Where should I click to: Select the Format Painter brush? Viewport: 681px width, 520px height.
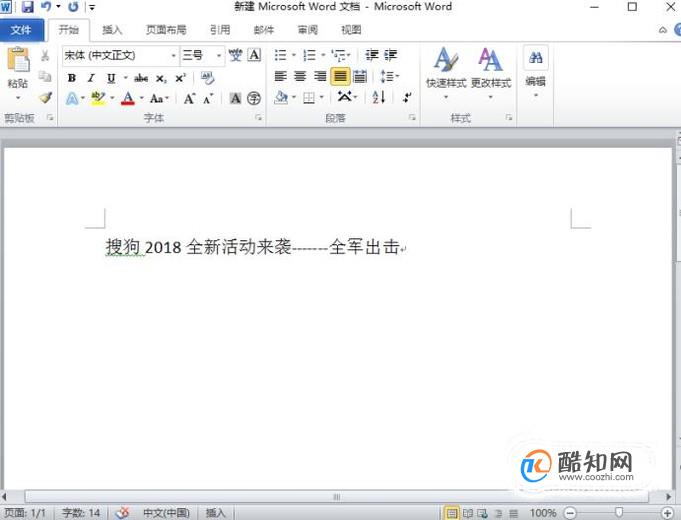[x=45, y=97]
